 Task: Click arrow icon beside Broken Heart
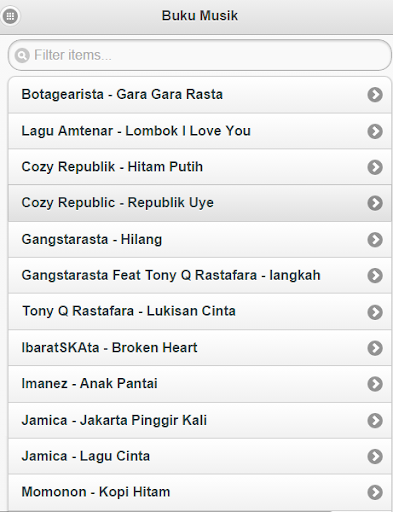pos(375,348)
